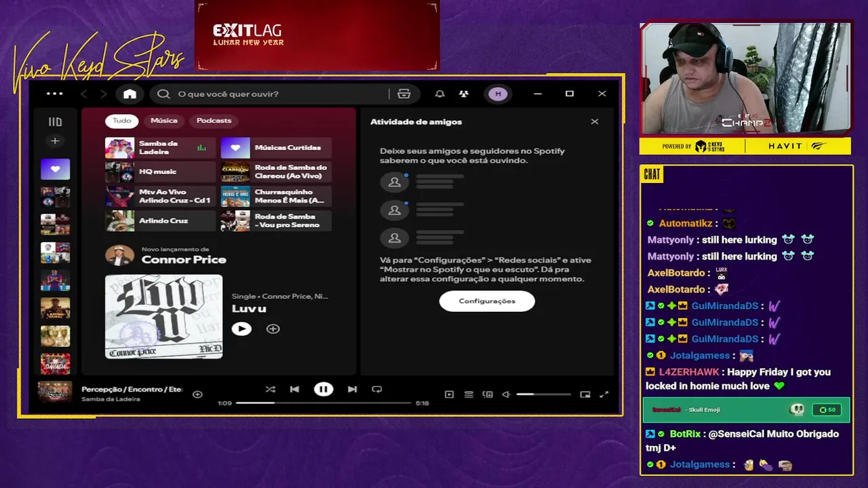Image resolution: width=868 pixels, height=488 pixels.
Task: Go to Spotify Home
Action: pyautogui.click(x=130, y=94)
